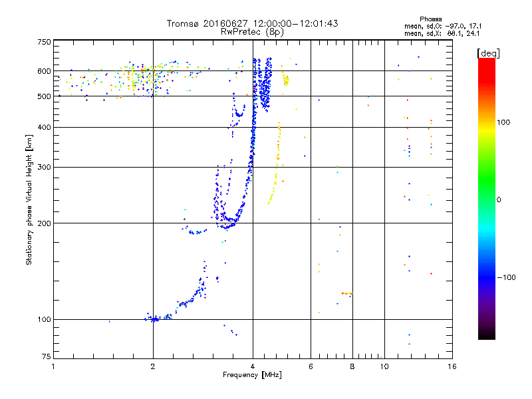Screen dimensions: 532x399
Task: Click the 'mean, sd,X: 88.1, 24.1' text
Action: coord(442,33)
